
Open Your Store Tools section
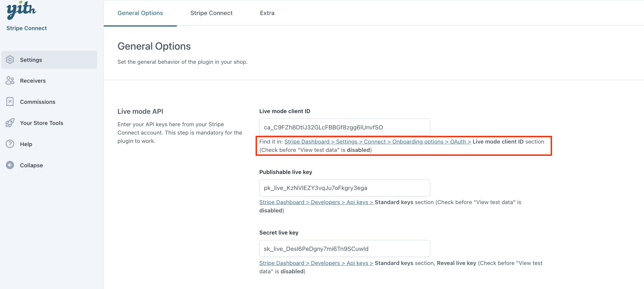[49, 123]
